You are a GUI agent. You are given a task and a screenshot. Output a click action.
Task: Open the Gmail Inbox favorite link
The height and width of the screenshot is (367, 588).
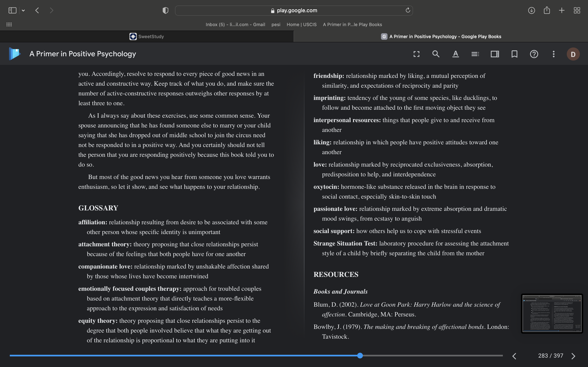[235, 24]
